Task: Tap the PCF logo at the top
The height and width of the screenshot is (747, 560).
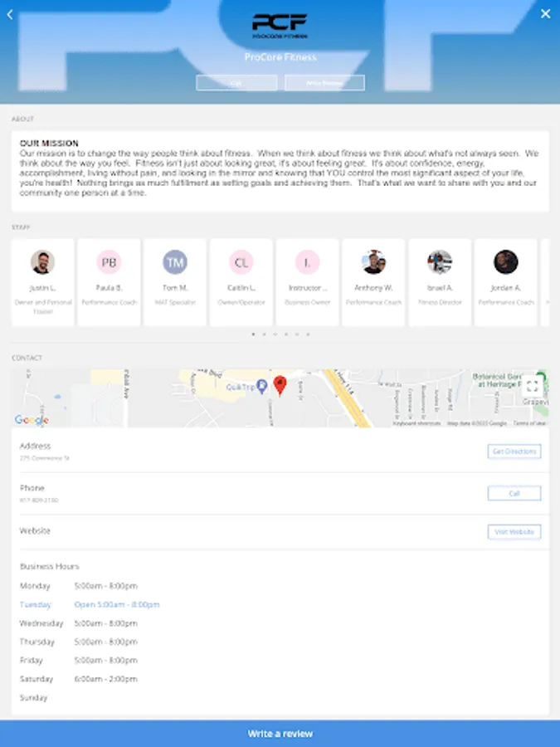Action: (280, 26)
